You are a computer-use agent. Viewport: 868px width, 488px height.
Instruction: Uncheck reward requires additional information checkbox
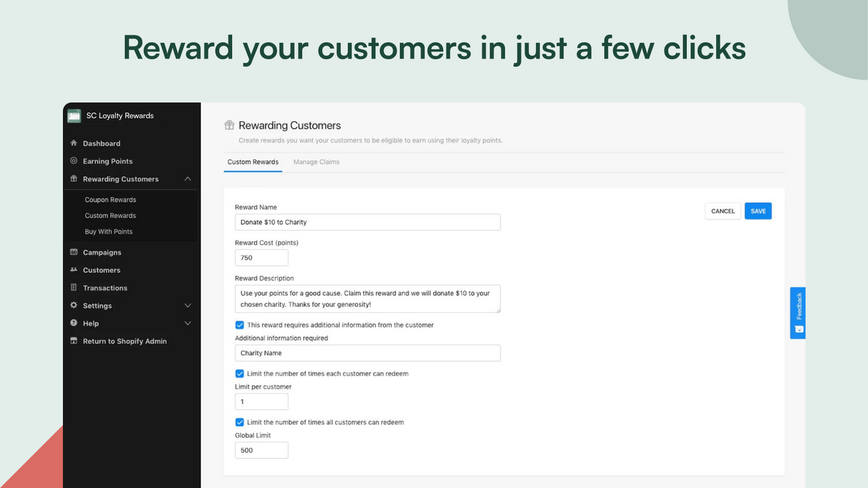coord(239,325)
